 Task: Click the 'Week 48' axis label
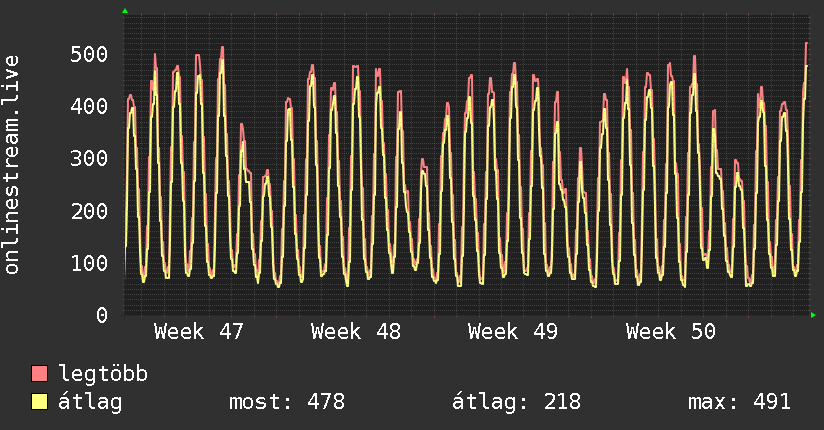pyautogui.click(x=356, y=332)
